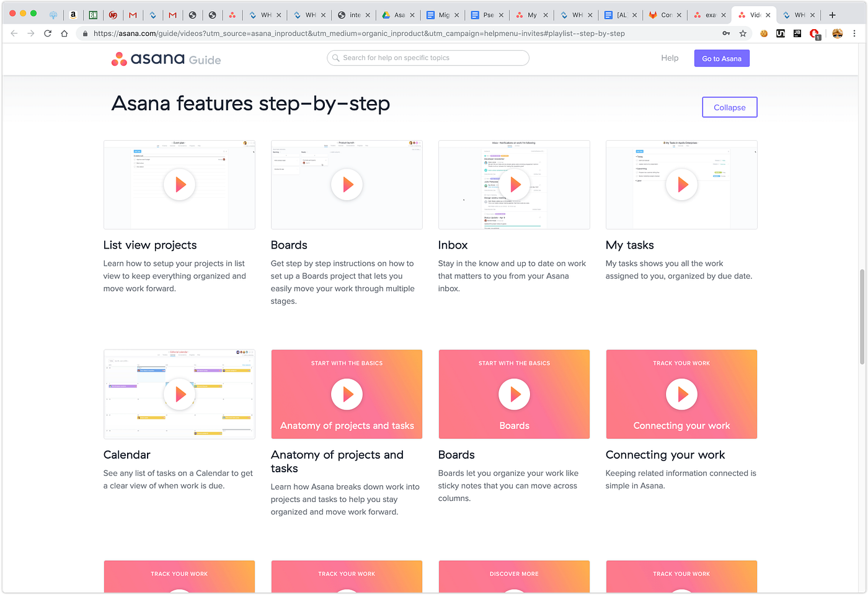
Task: Play the Anatomy of projects and tasks video
Action: click(x=347, y=394)
